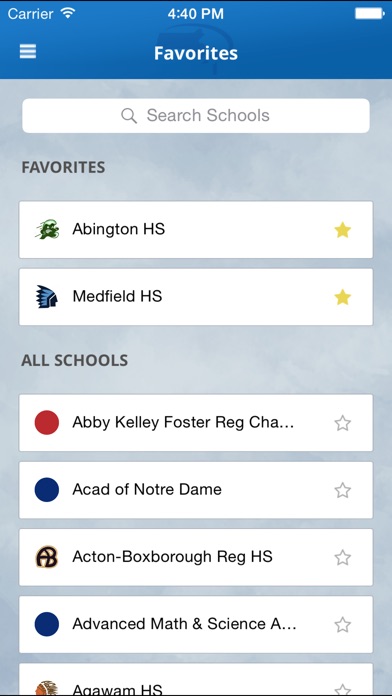Select Acad of Notre Dame row
The width and height of the screenshot is (392, 696).
(x=196, y=490)
